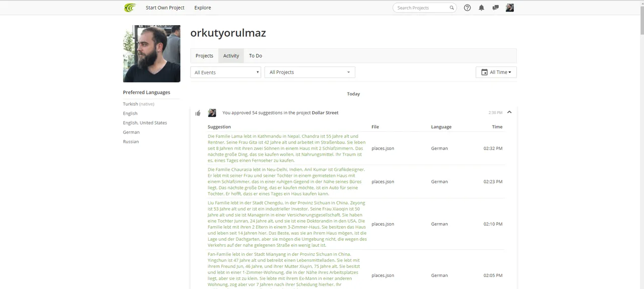Open the notifications bell icon
Viewport: 644px width, 289px height.
[x=481, y=8]
